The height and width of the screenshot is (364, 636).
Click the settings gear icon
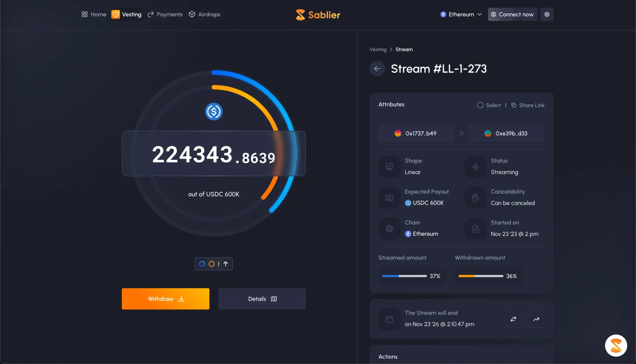[547, 14]
